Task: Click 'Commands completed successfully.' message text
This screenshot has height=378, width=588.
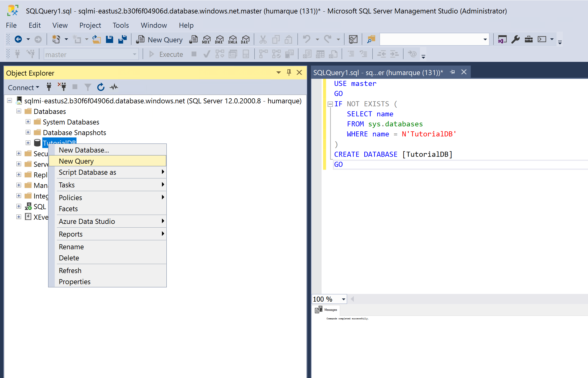Action: 347,319
